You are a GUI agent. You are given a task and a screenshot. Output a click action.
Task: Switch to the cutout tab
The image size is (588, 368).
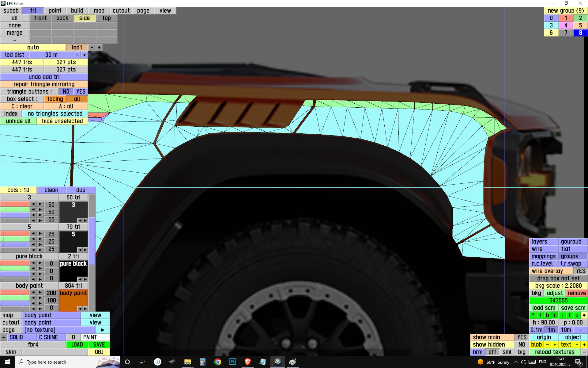pyautogui.click(x=121, y=11)
